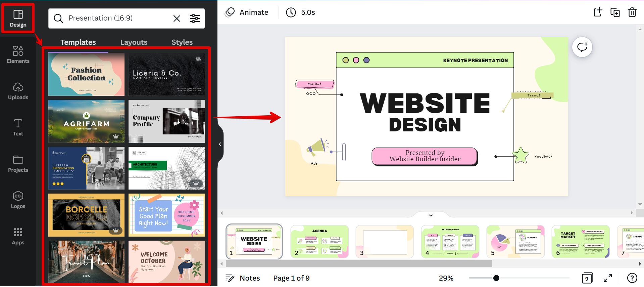644x287 pixels.
Task: Collapse the side panel with arrow handle
Action: tap(220, 144)
